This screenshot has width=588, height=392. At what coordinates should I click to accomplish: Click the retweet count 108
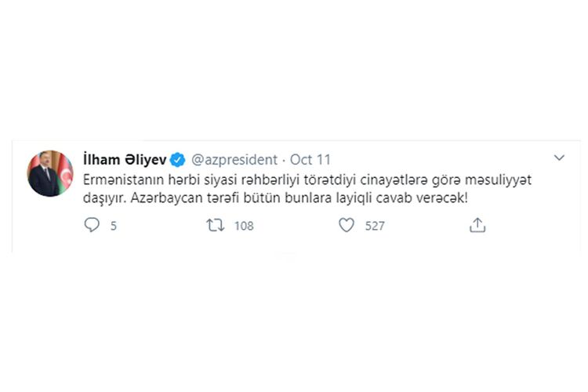(x=244, y=226)
